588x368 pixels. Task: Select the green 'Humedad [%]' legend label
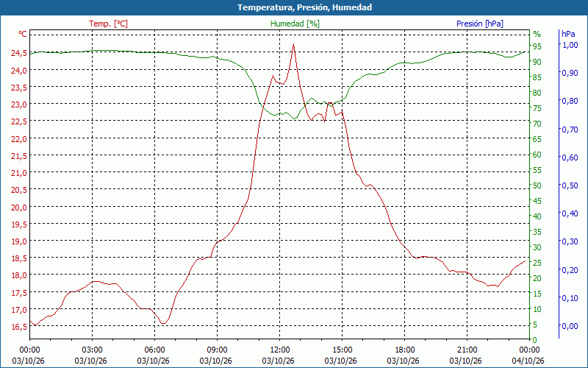point(295,24)
